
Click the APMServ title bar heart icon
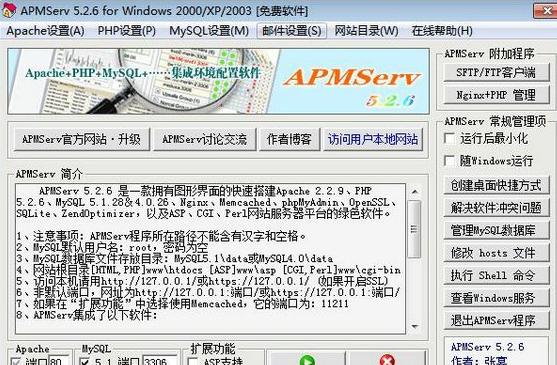click(x=9, y=10)
